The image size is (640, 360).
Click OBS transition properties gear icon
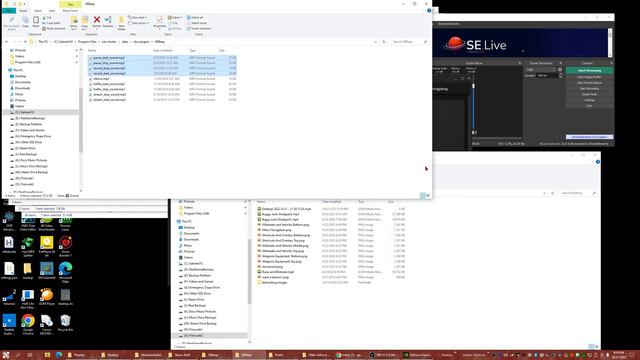[x=560, y=70]
